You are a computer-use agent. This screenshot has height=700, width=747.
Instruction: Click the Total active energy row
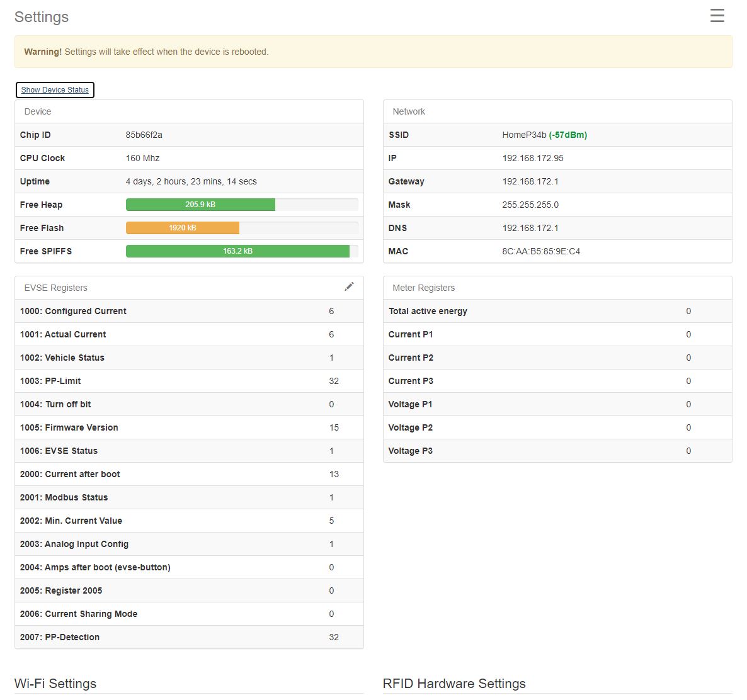(x=557, y=311)
